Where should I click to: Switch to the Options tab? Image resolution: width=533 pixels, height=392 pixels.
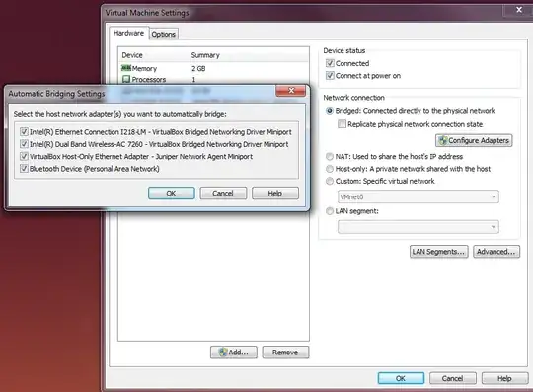pyautogui.click(x=164, y=34)
